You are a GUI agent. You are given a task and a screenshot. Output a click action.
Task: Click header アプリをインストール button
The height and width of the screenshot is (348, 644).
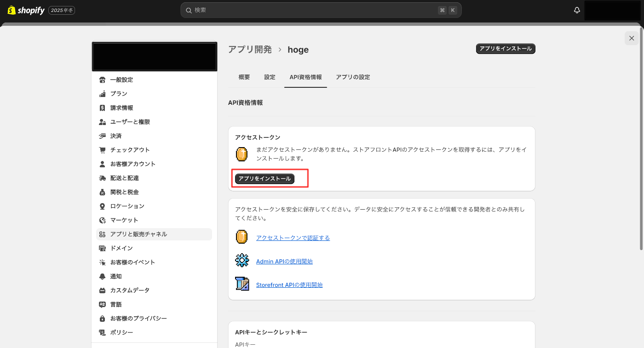click(506, 49)
